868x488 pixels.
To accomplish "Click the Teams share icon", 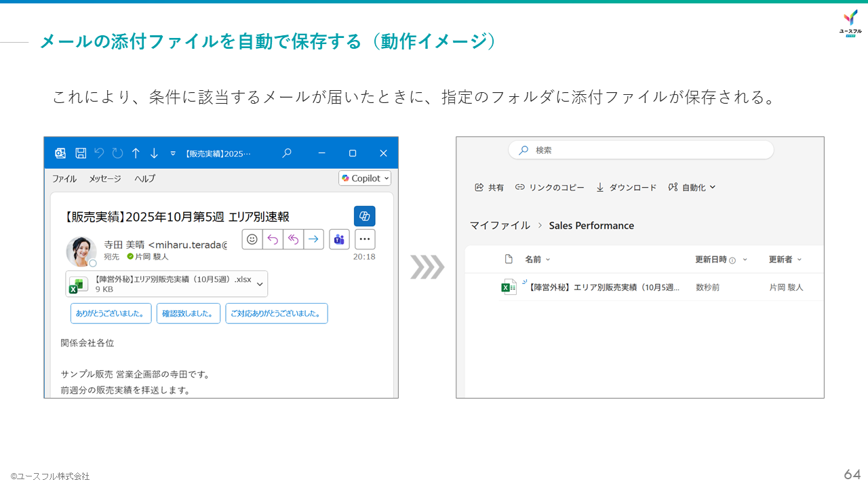I will [339, 239].
